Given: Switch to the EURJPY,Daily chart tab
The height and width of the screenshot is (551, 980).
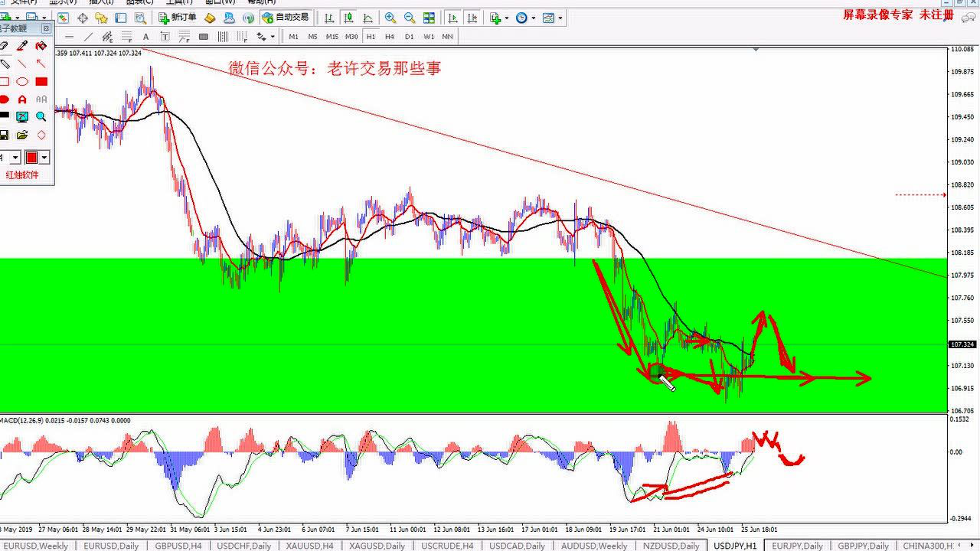Looking at the screenshot, I should (797, 546).
